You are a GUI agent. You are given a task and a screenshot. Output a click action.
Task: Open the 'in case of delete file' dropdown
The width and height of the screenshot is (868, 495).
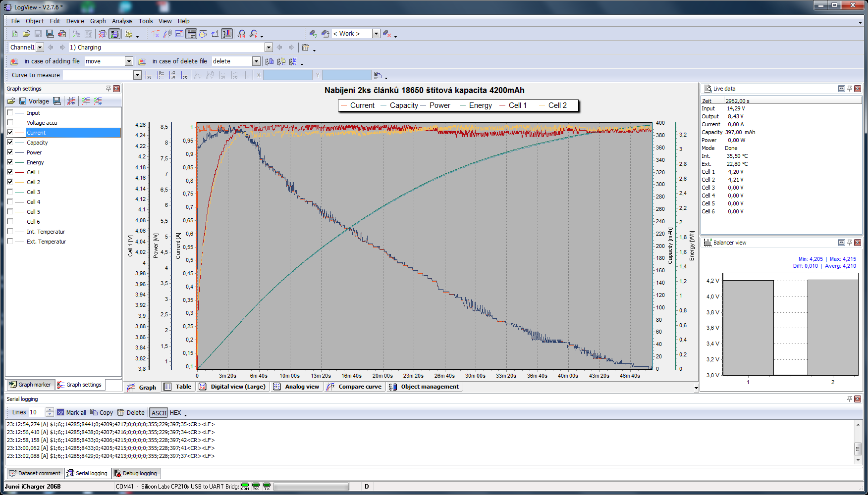pyautogui.click(x=256, y=61)
